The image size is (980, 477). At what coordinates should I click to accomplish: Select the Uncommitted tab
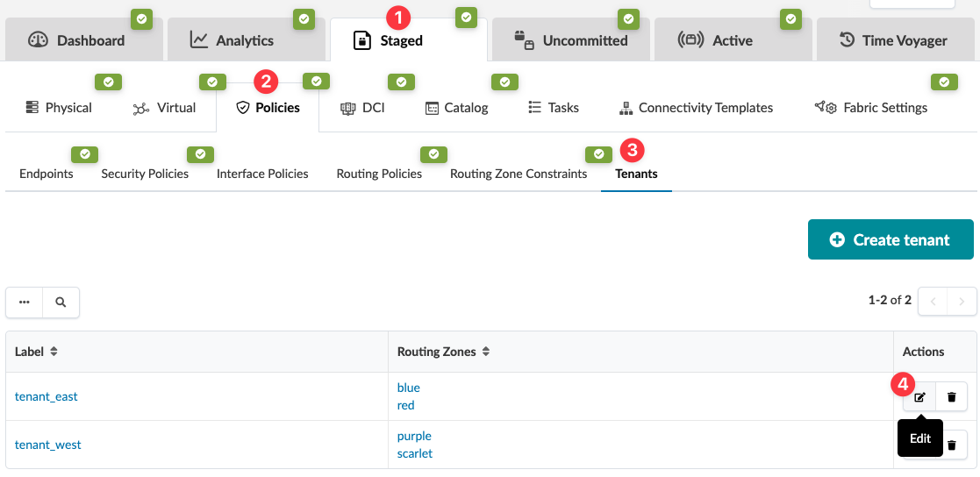(x=571, y=40)
